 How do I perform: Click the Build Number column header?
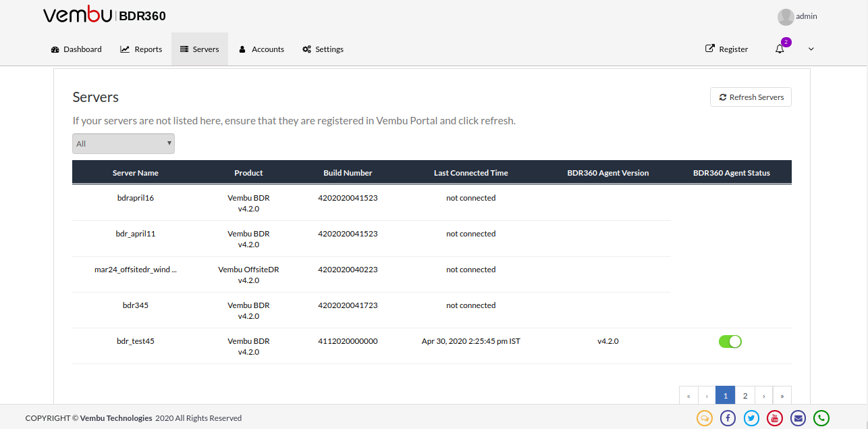point(348,173)
